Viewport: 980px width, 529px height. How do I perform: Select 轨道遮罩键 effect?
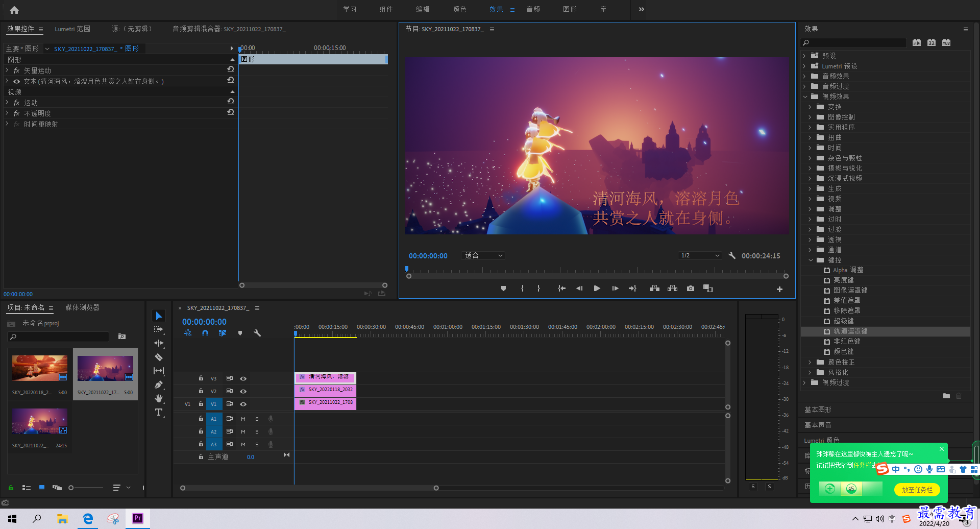point(850,331)
